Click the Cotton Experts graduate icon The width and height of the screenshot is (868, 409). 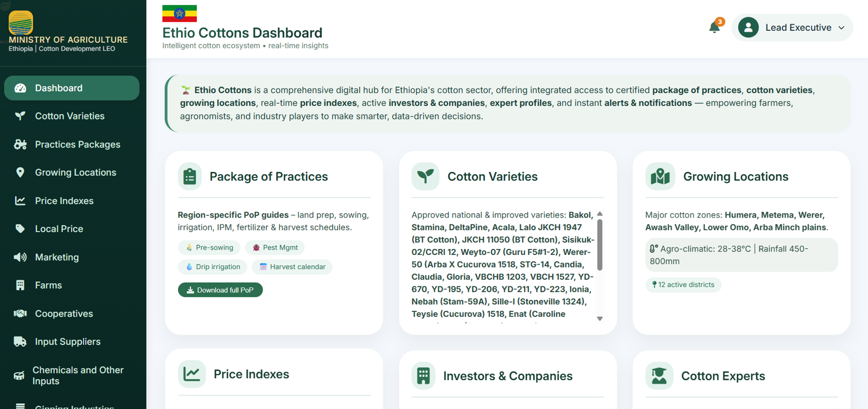pos(659,376)
